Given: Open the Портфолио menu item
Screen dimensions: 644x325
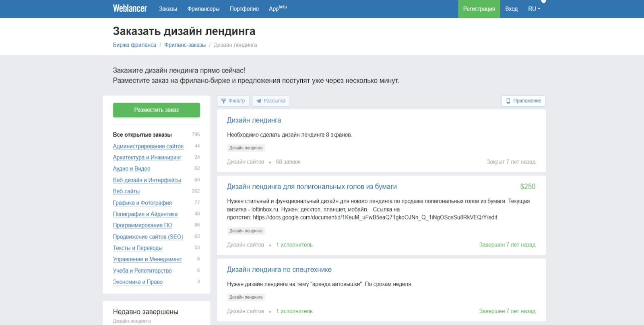Looking at the screenshot, I should pyautogui.click(x=244, y=9).
